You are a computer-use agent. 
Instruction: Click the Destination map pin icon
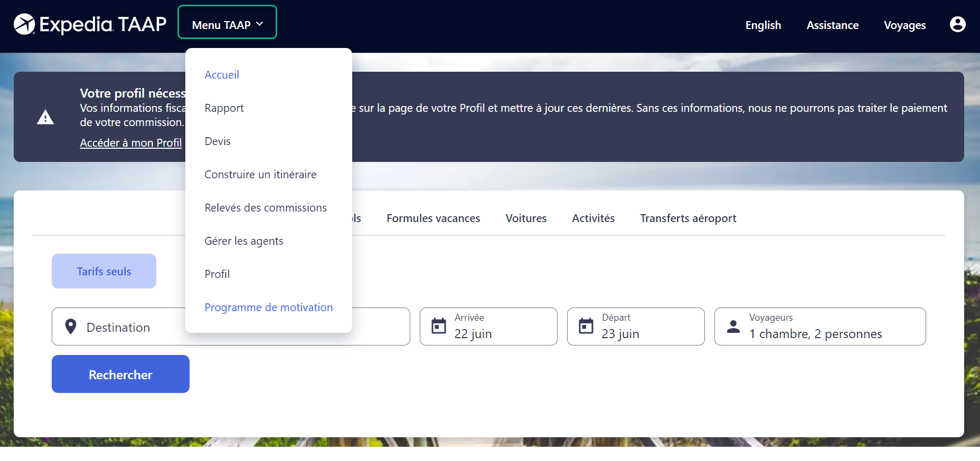click(71, 326)
